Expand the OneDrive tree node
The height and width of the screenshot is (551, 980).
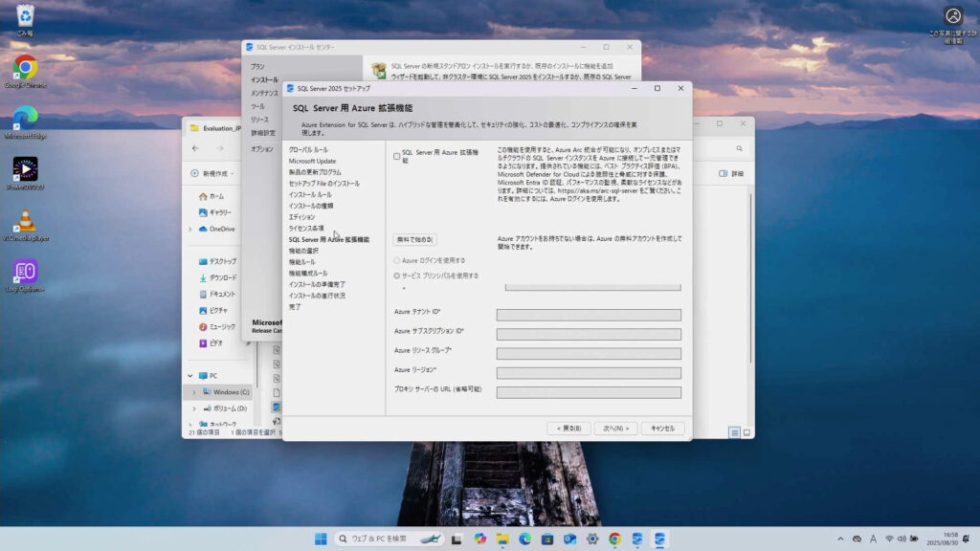190,230
